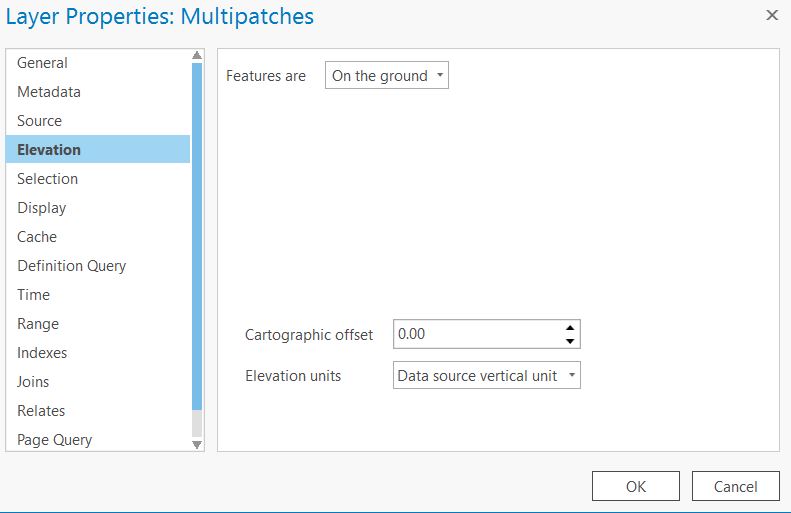Cancel the Layer Properties dialog
The width and height of the screenshot is (791, 513).
735,486
